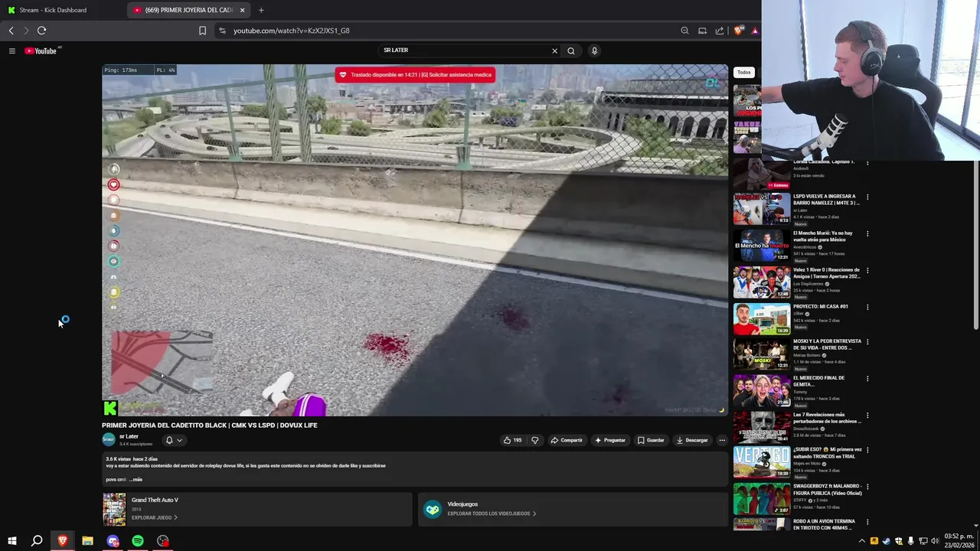Open the Windows Start menu
This screenshot has width=980, height=551.
point(11,541)
